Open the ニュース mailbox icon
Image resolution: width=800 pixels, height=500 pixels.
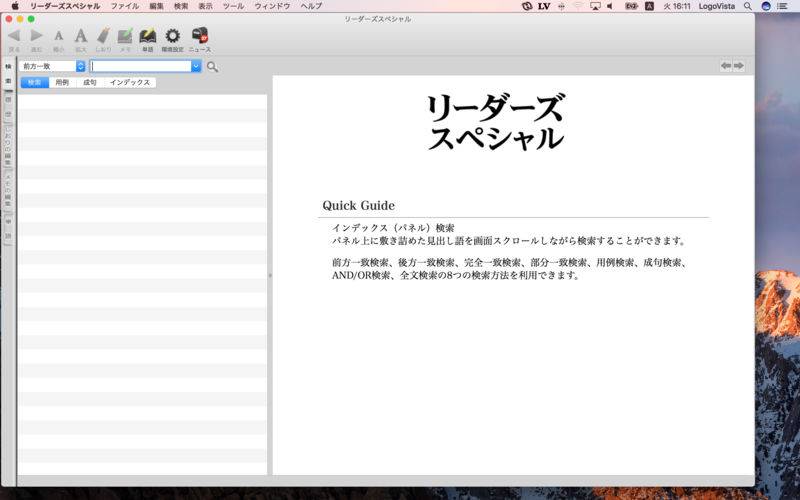pyautogui.click(x=199, y=35)
